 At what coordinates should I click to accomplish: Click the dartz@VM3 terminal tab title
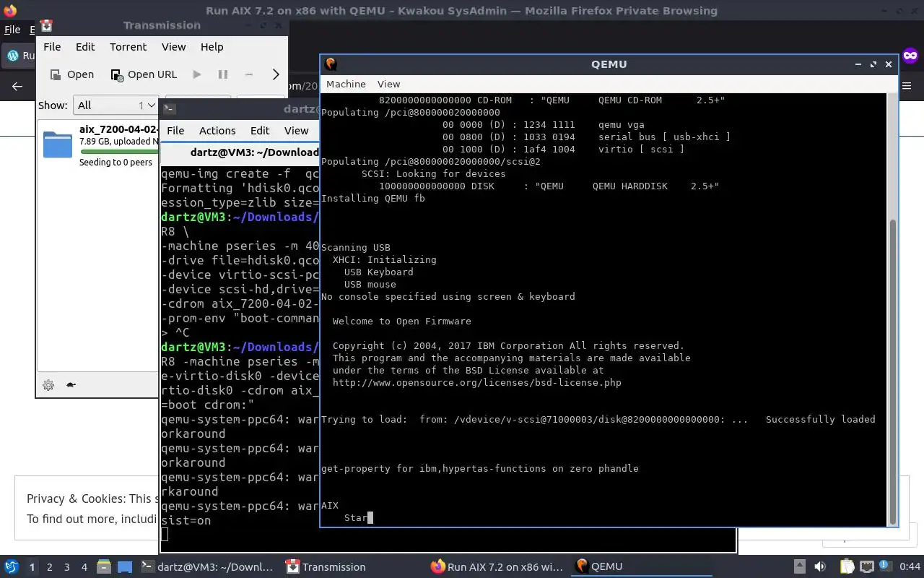pos(254,152)
